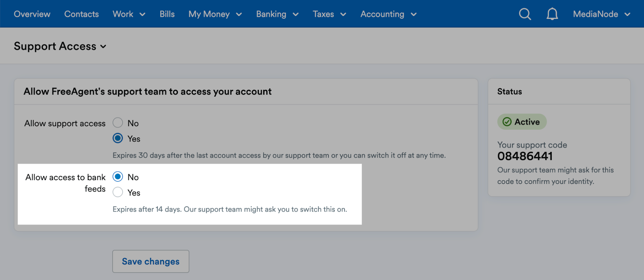Expand the Accounting menu

pyautogui.click(x=388, y=14)
